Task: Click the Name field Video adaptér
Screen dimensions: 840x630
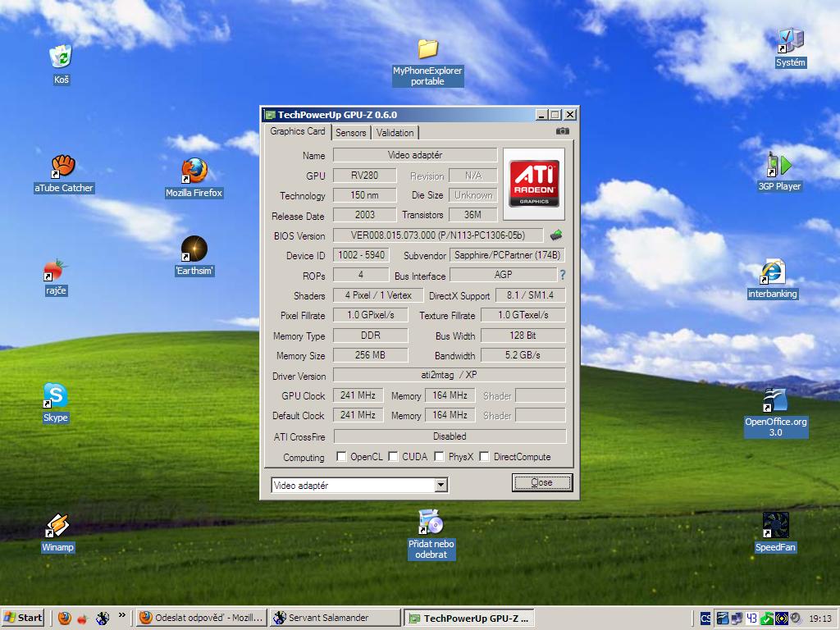Action: [415, 155]
